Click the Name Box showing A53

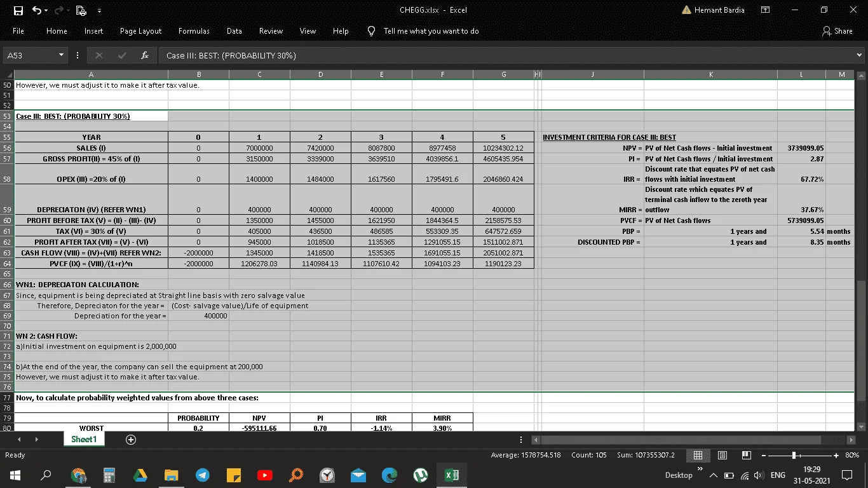point(30,55)
